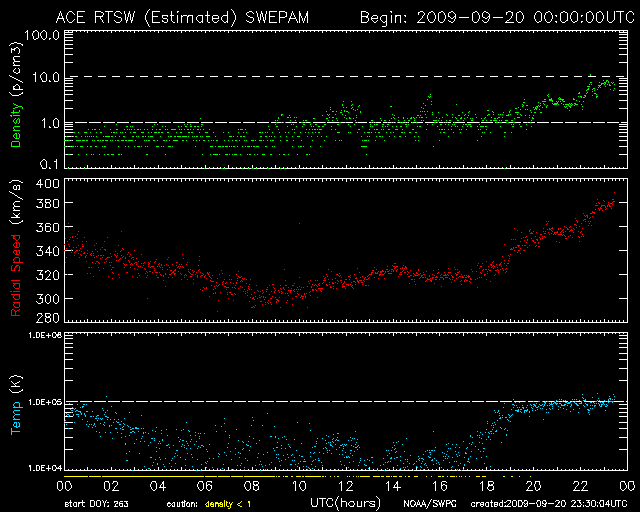Click the 'ACE RTSW (Estimated) SWEPAM' title
The width and height of the screenshot is (640, 512).
tap(182, 18)
